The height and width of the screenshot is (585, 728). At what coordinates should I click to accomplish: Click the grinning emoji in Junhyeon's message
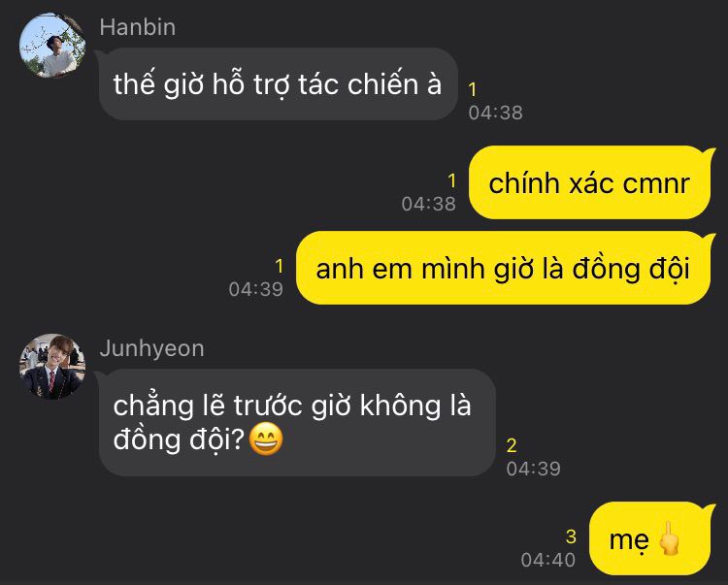[266, 439]
